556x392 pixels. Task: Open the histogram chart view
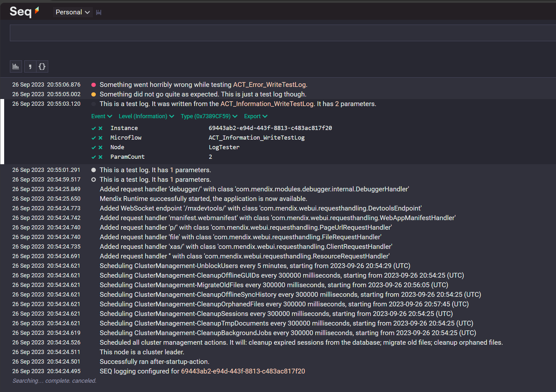[16, 66]
